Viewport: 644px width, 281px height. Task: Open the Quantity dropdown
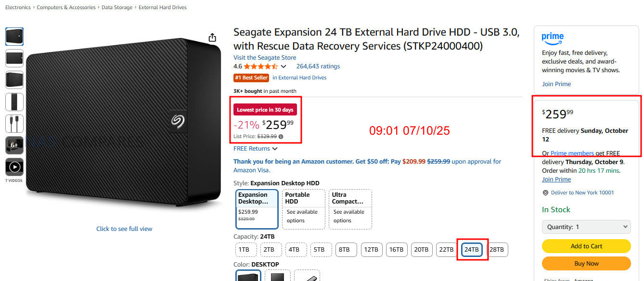pos(586,227)
